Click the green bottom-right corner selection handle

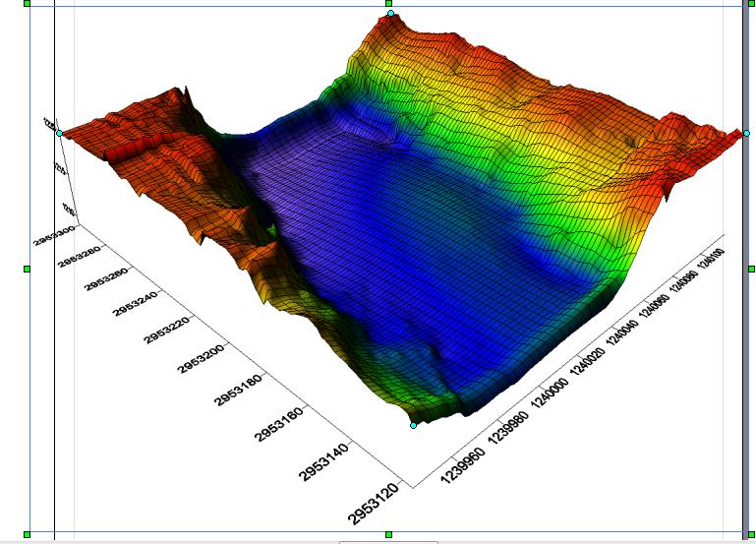[x=750, y=534]
